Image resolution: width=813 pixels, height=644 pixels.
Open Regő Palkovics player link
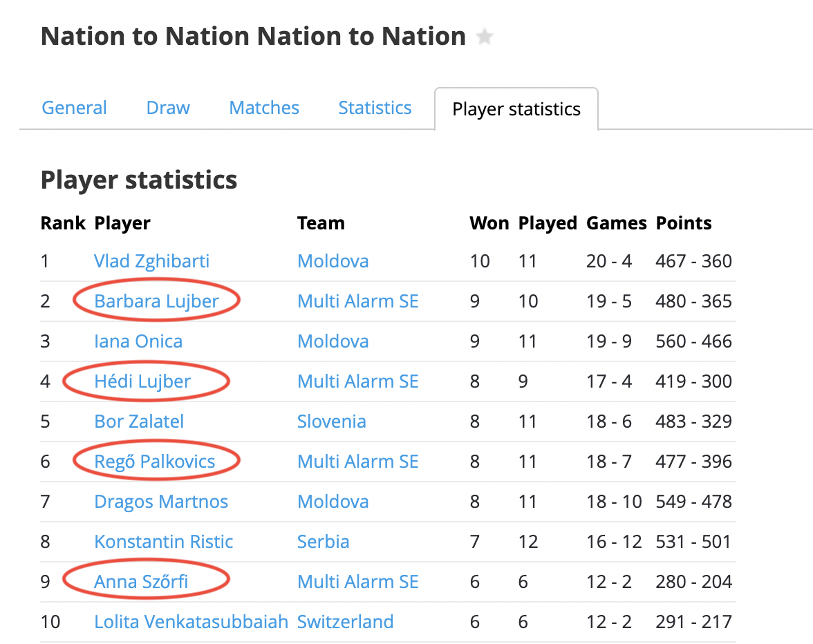click(x=155, y=462)
